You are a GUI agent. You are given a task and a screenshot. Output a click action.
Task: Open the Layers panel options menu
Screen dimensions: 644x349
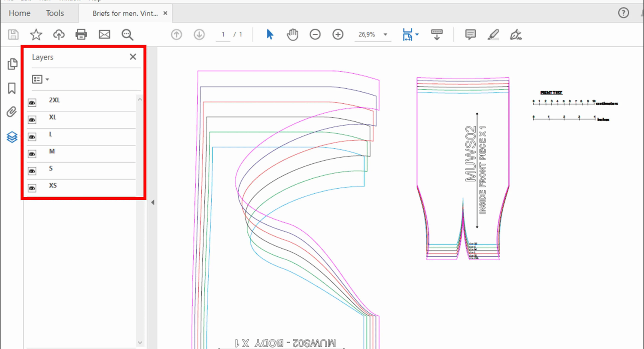40,79
